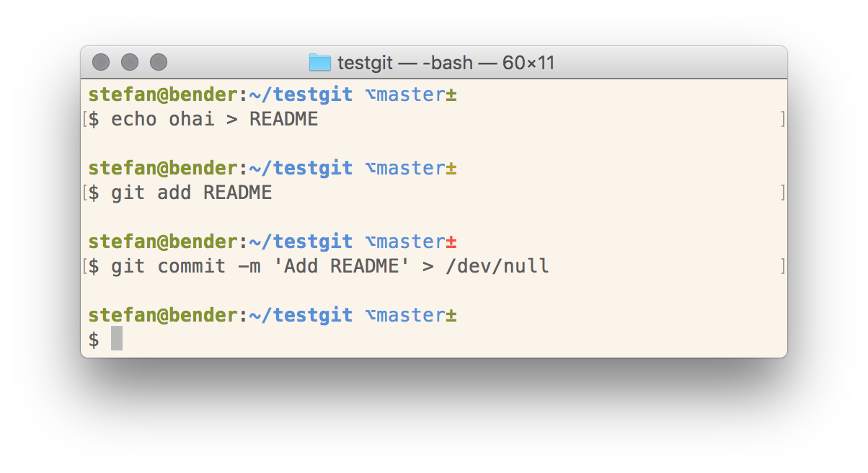The height and width of the screenshot is (473, 868).
Task: Click the '/dev/null' text in commit command
Action: (x=497, y=267)
